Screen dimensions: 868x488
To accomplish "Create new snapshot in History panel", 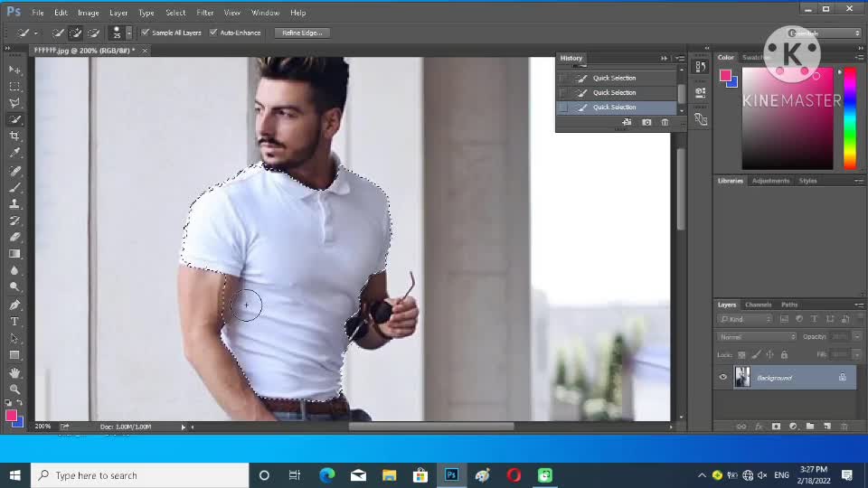I will click(x=646, y=122).
